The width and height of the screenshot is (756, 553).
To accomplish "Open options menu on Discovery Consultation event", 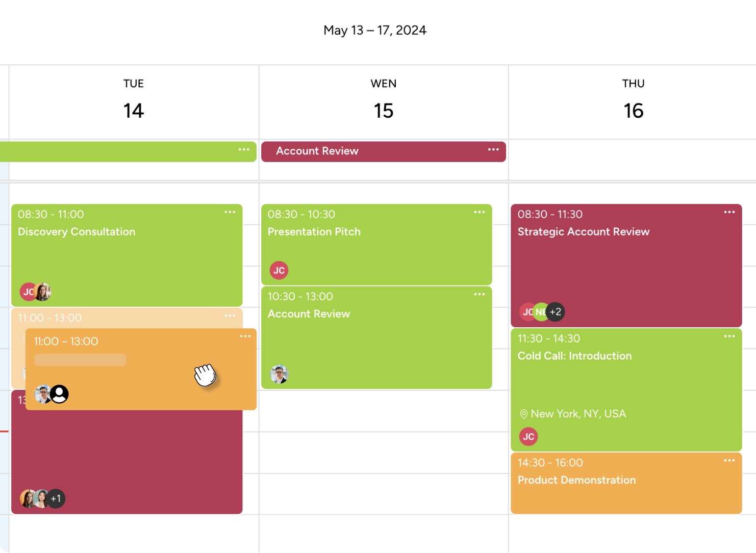I will [230, 212].
